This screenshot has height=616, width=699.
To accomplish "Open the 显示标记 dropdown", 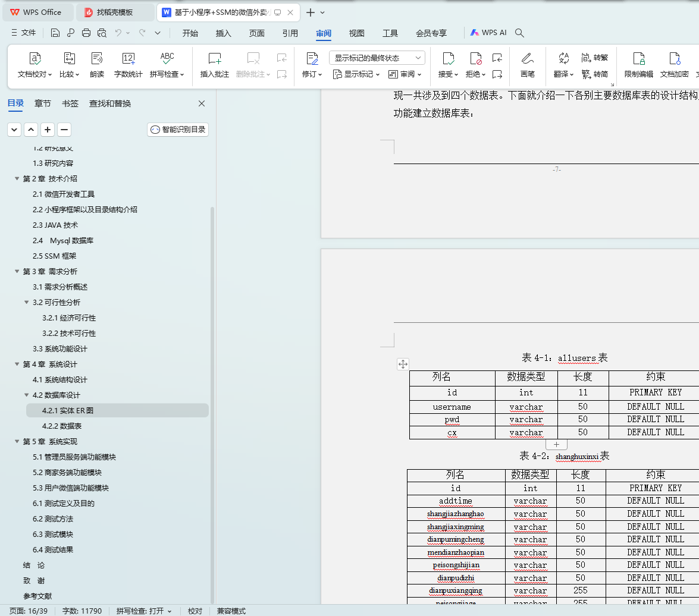I will (x=356, y=74).
